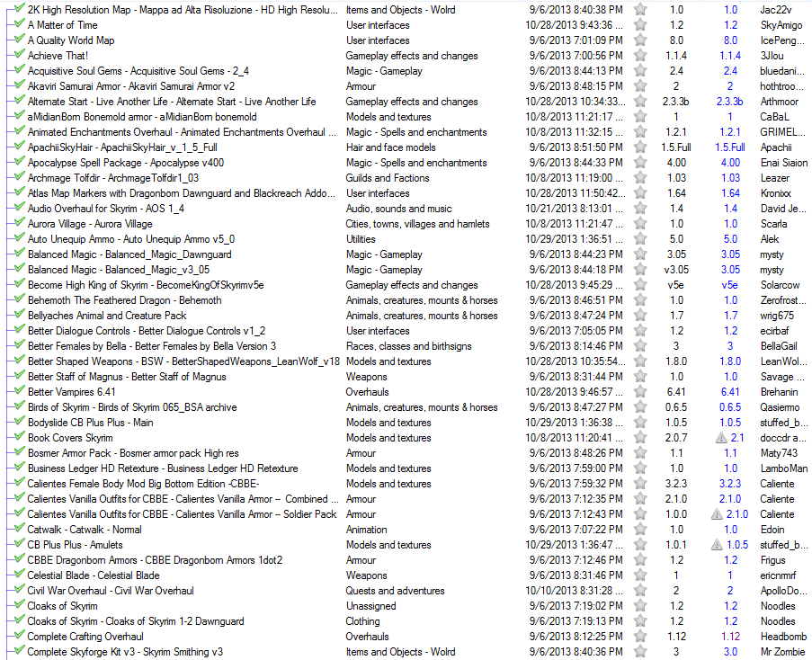The image size is (812, 660).
Task: Click the 'Utilities' category for Auto Unequip Ammo
Action: pos(361,239)
